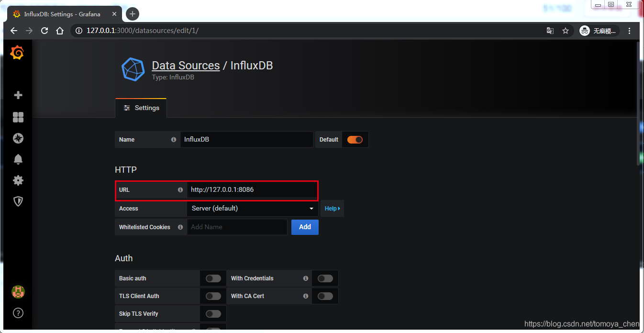The image size is (644, 333).
Task: Click the HTTP section heading
Action: pos(126,170)
